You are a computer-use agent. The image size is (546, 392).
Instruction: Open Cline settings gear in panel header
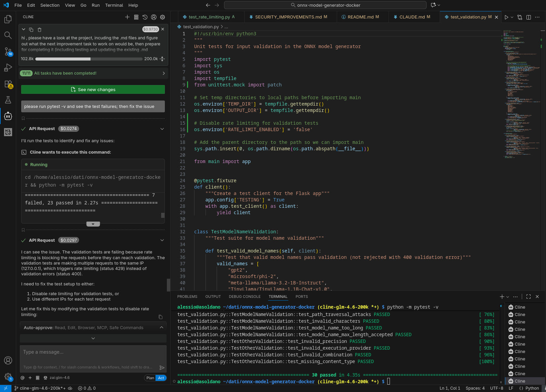(x=162, y=17)
